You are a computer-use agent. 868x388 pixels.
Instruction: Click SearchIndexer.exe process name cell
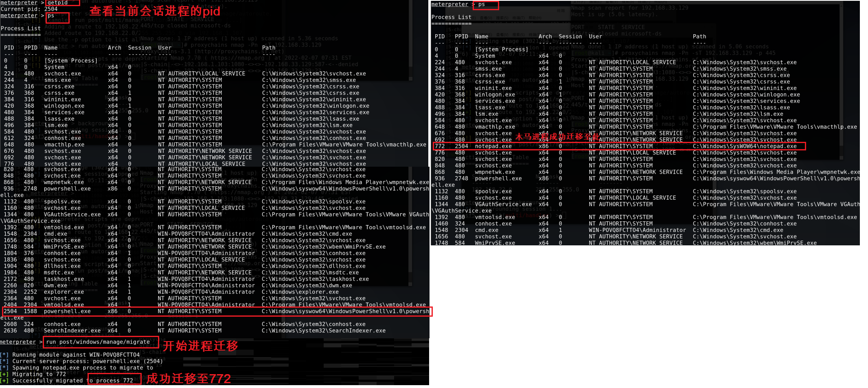click(x=72, y=331)
